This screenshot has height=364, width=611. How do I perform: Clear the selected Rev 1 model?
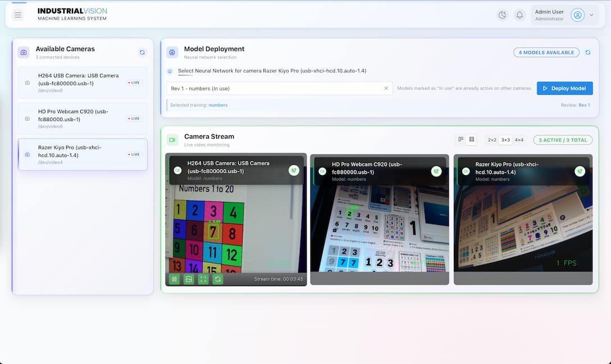385,88
